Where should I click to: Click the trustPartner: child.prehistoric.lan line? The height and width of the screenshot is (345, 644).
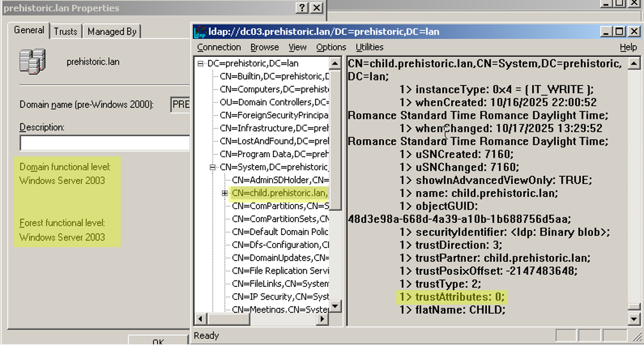click(x=495, y=258)
